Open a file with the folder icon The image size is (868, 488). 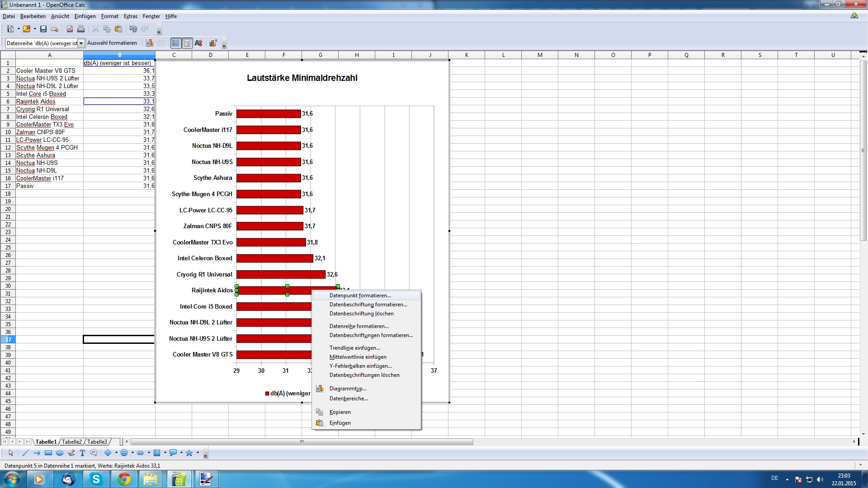(27, 29)
